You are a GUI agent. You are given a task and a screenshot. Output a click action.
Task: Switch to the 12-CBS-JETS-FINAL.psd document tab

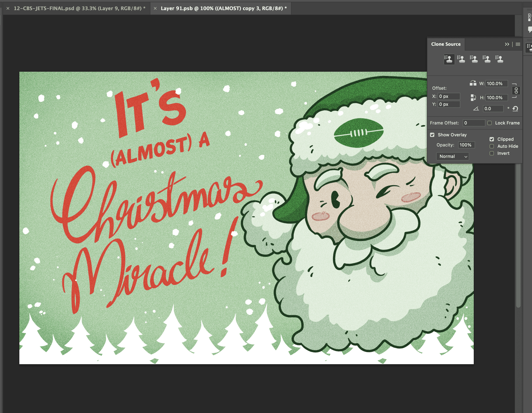click(x=79, y=8)
